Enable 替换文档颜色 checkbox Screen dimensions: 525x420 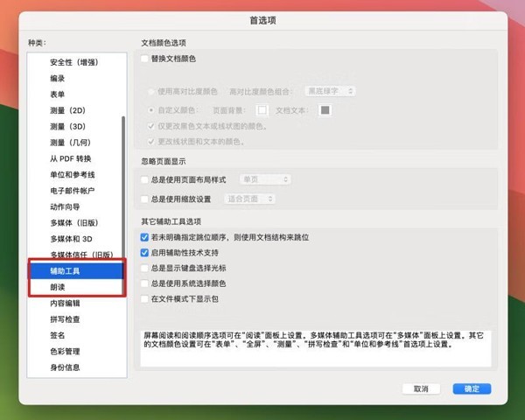[144, 59]
